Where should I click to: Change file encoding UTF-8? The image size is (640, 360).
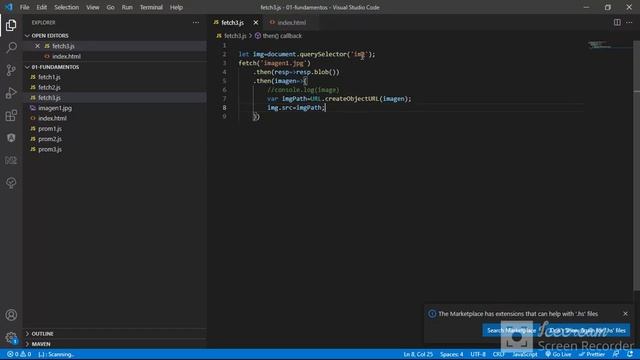(478, 354)
